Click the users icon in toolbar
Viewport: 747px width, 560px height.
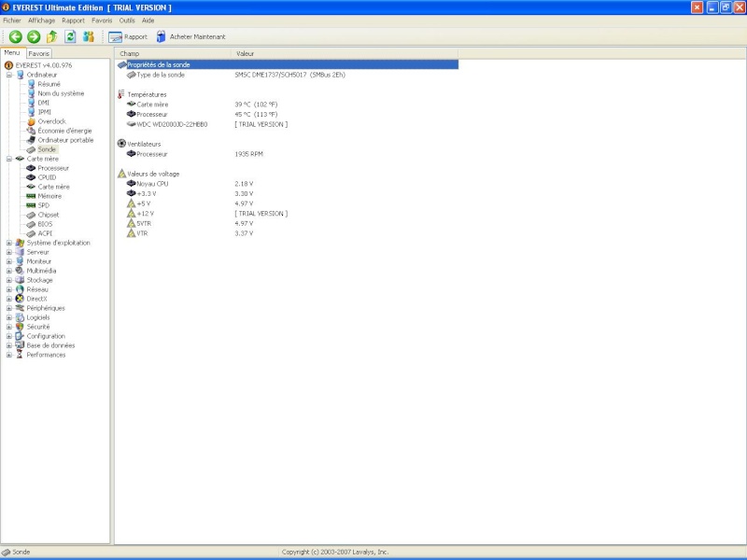(x=89, y=36)
